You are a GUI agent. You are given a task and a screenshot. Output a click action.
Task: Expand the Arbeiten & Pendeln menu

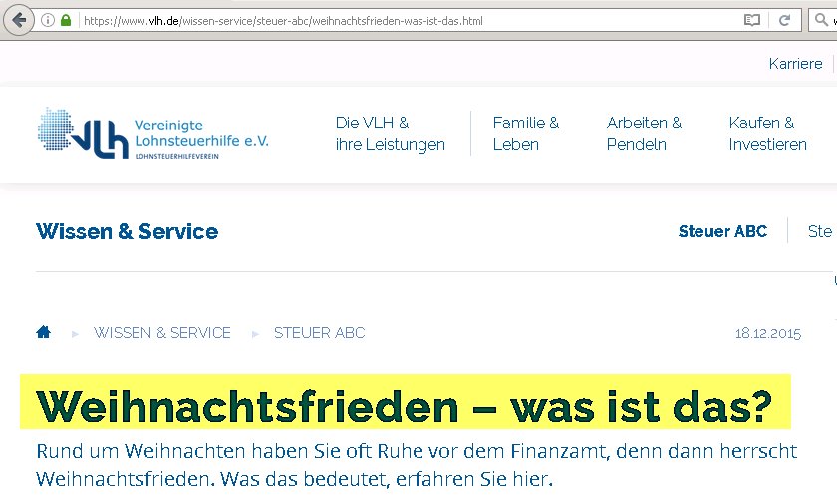(644, 134)
